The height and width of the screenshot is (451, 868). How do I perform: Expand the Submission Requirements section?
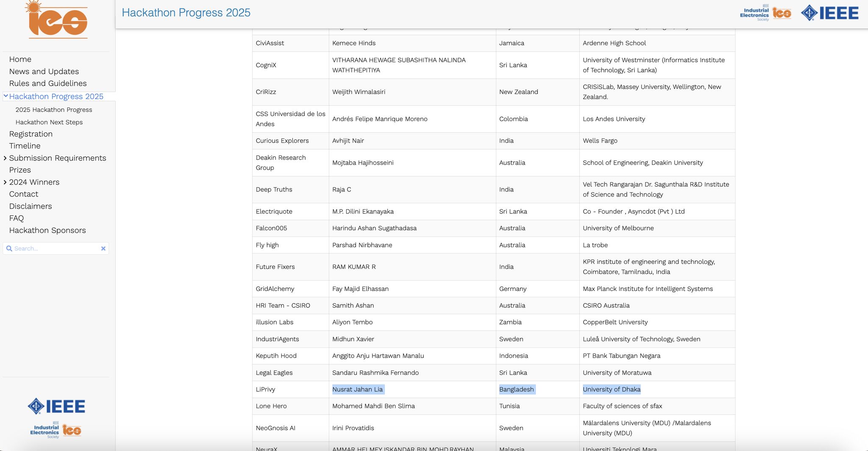(x=6, y=158)
